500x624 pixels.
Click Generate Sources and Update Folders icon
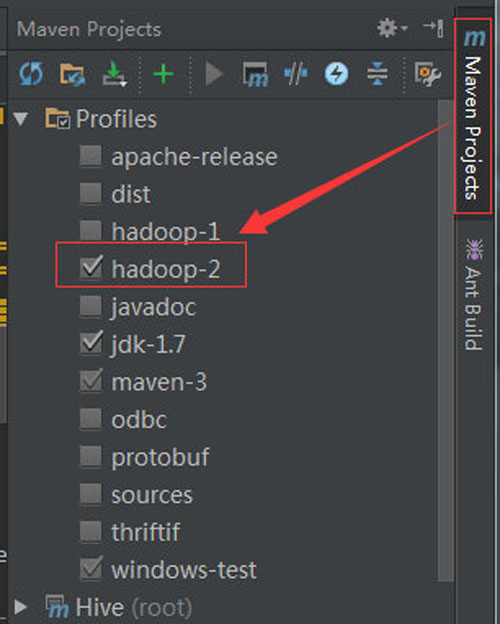coord(72,74)
